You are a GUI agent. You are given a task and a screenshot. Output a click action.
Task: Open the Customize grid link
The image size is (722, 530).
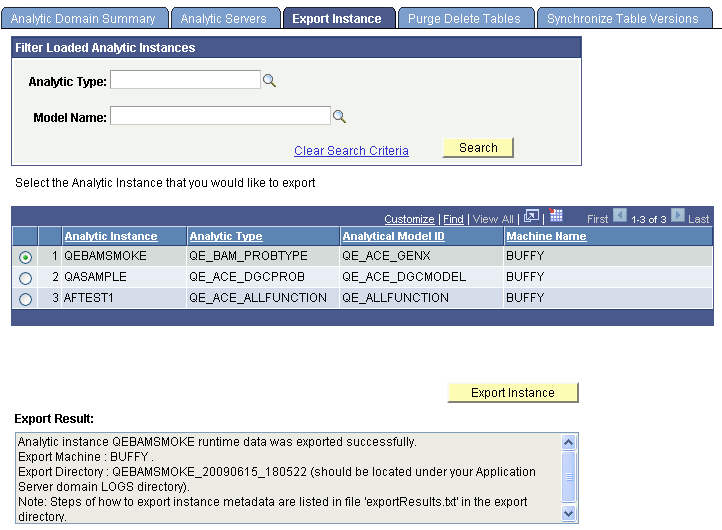pyautogui.click(x=409, y=219)
